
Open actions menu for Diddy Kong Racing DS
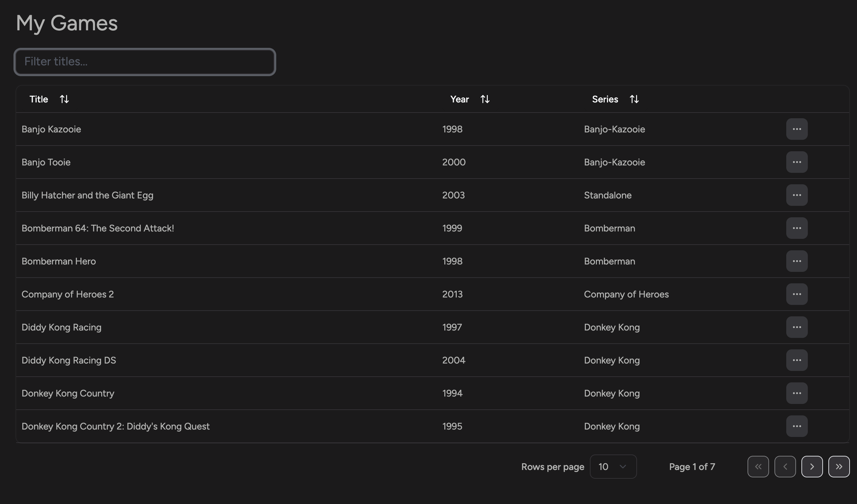point(796,360)
